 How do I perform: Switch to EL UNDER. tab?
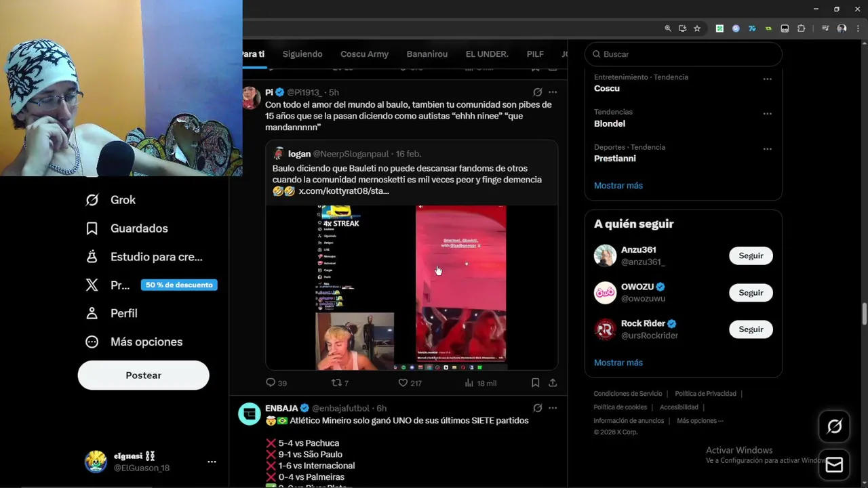pyautogui.click(x=487, y=54)
